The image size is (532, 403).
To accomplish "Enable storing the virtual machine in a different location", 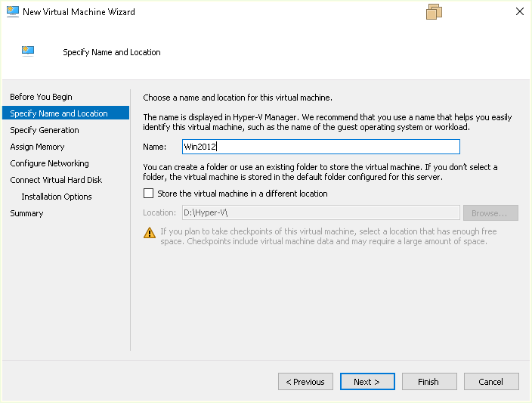I will coord(148,194).
